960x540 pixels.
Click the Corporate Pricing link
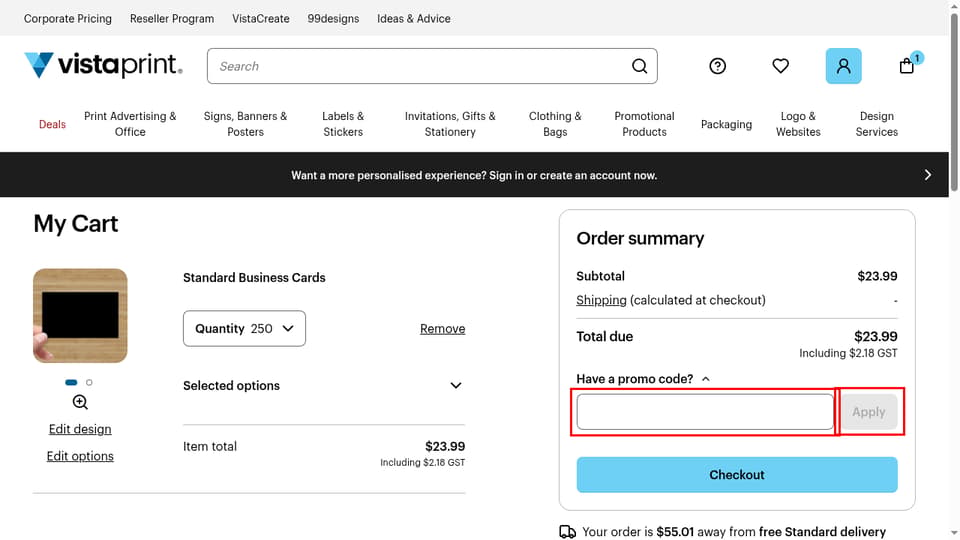[x=68, y=18]
